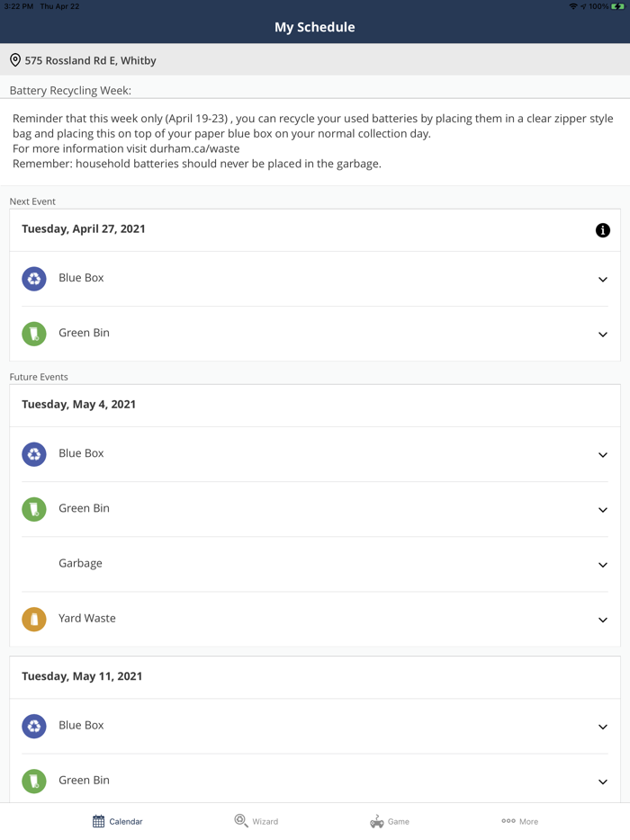
Task: Expand Blue Box chevron for May 11
Action: pyautogui.click(x=603, y=727)
